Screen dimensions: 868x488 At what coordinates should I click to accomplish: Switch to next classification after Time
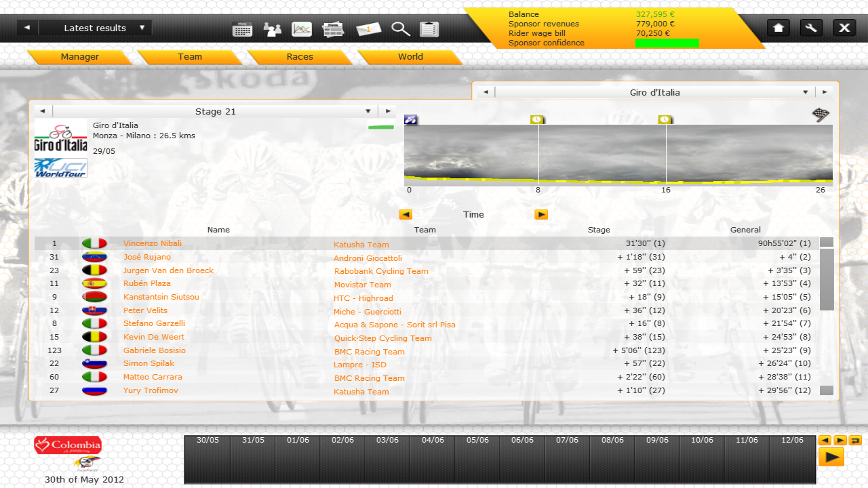(540, 215)
